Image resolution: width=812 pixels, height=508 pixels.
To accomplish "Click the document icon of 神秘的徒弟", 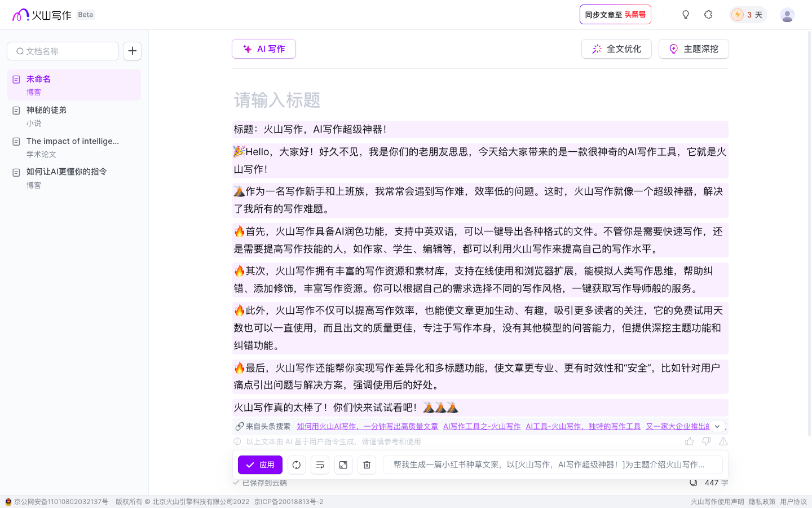I will tap(16, 110).
